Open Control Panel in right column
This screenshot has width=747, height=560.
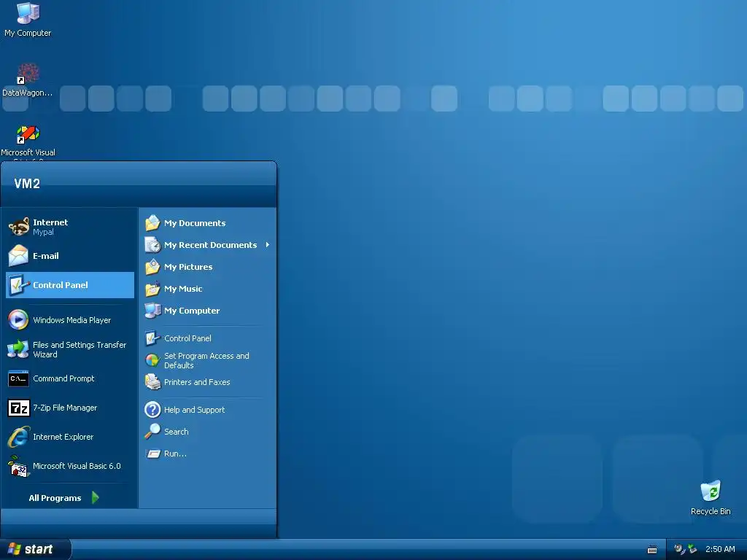(208, 338)
